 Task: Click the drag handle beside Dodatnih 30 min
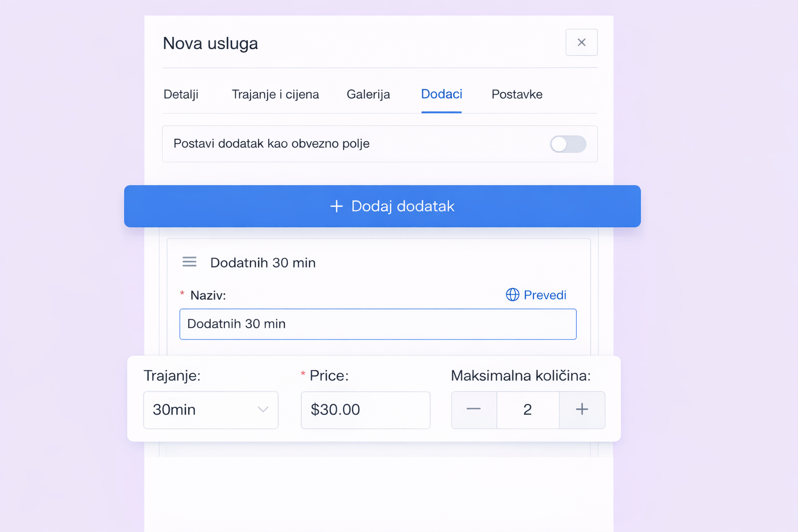tap(190, 262)
